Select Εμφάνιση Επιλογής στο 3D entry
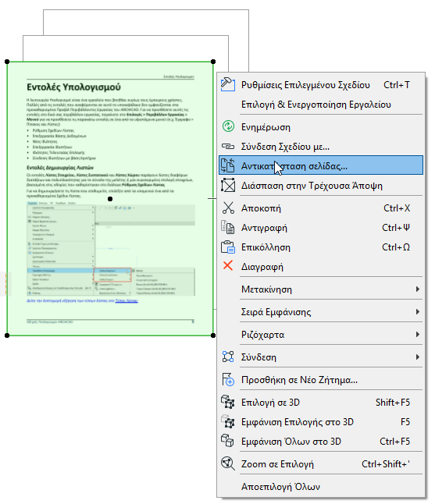 point(321,422)
